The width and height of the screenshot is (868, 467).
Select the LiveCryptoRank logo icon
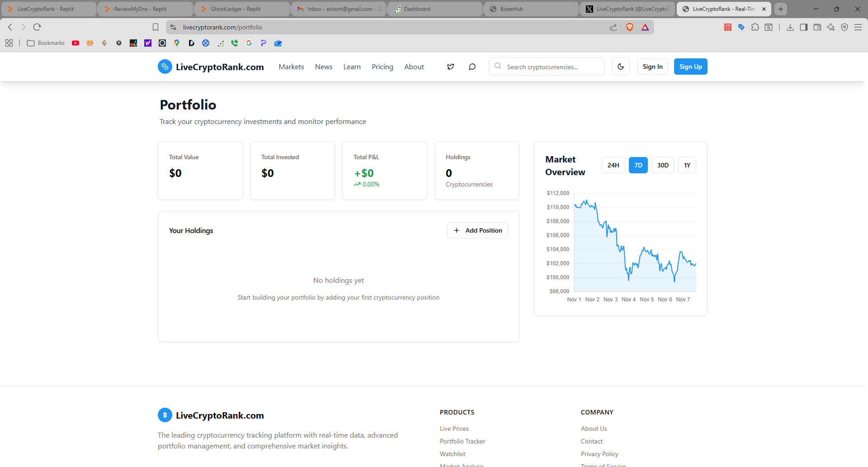(165, 67)
